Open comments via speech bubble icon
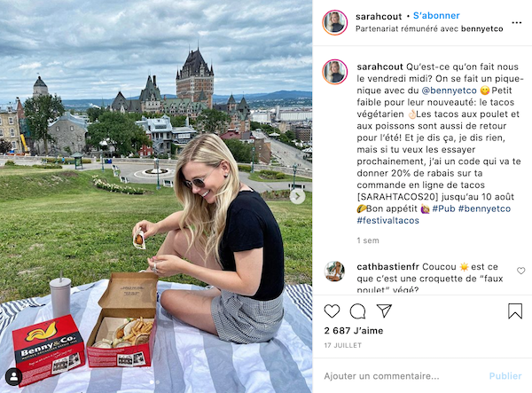 click(x=357, y=310)
